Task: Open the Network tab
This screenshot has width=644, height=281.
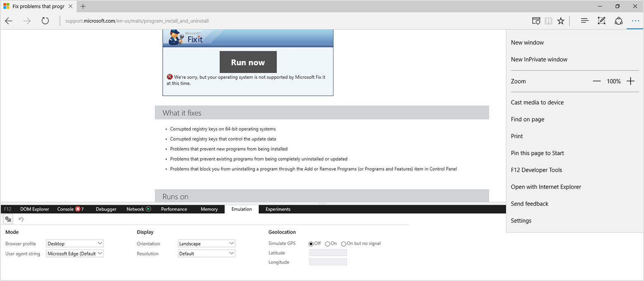Action: [x=139, y=209]
